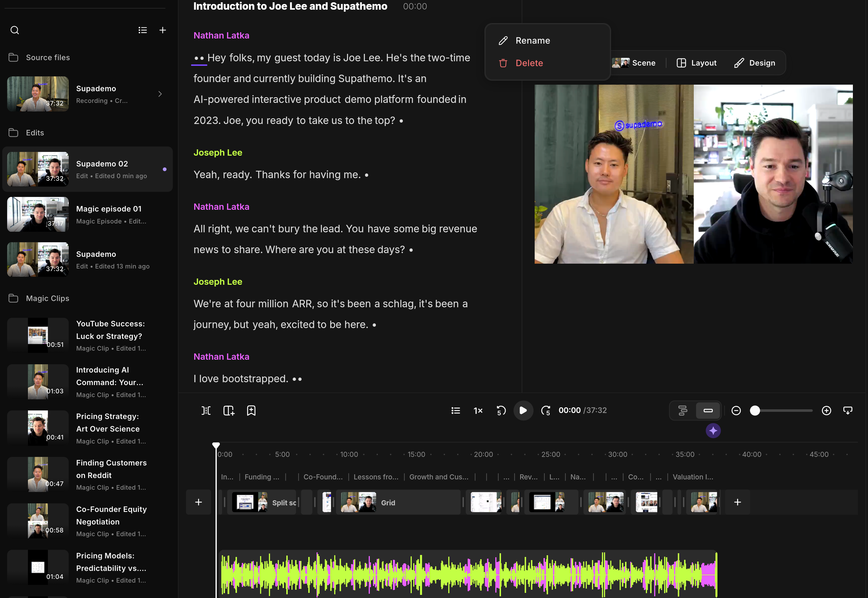Open the Supademo 02 edit
Screen dimensions: 868x598
87,169
